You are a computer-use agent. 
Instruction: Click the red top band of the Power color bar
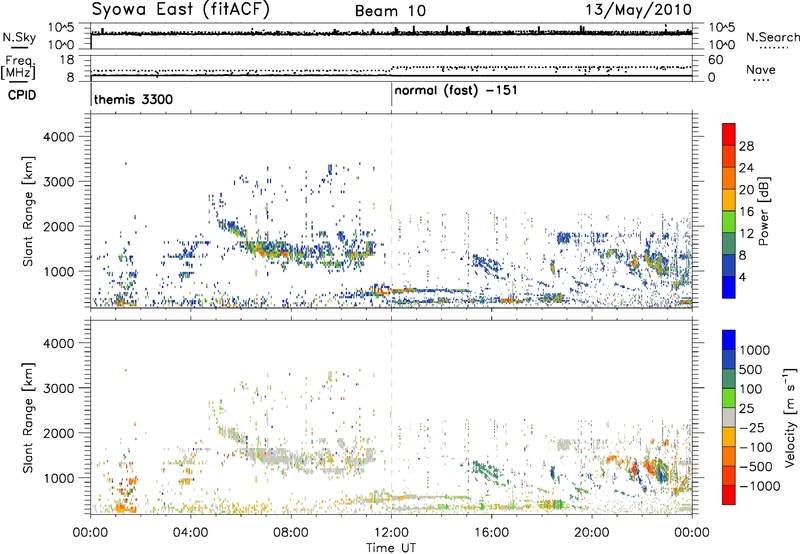tap(729, 134)
